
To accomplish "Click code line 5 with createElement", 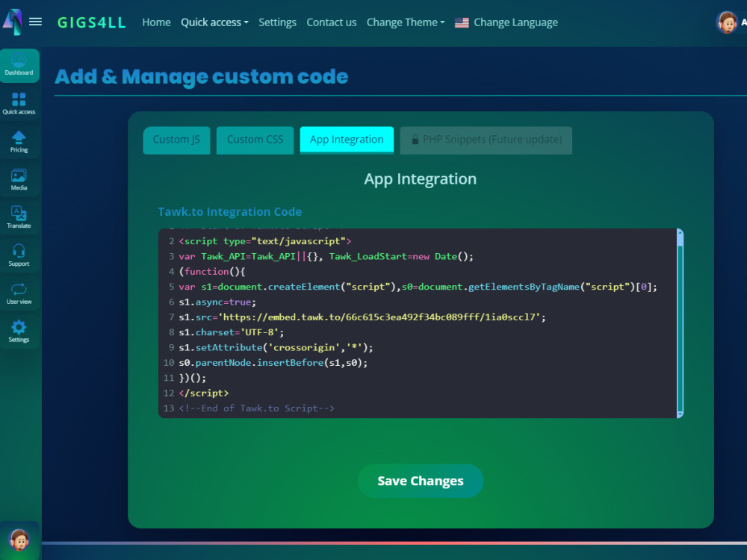I will 418,287.
